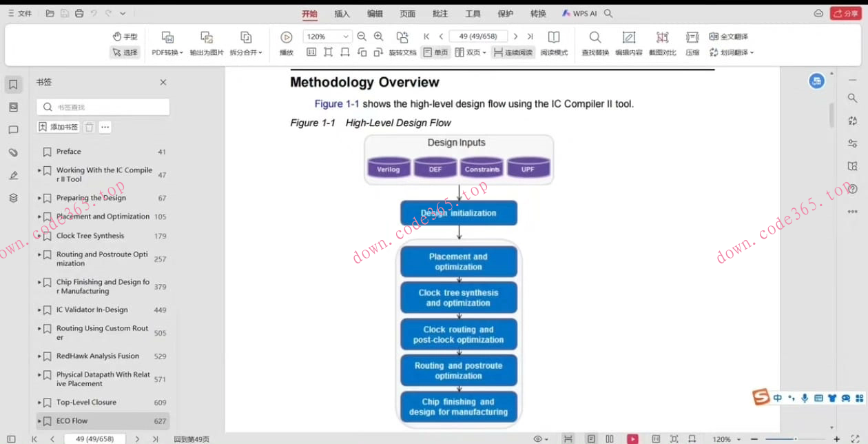Click the Figure 1-1 hyperlink
Image resolution: width=868 pixels, height=444 pixels.
pyautogui.click(x=337, y=104)
